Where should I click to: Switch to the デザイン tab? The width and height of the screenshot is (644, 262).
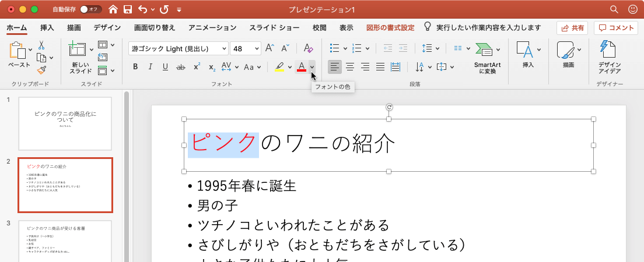(x=107, y=27)
